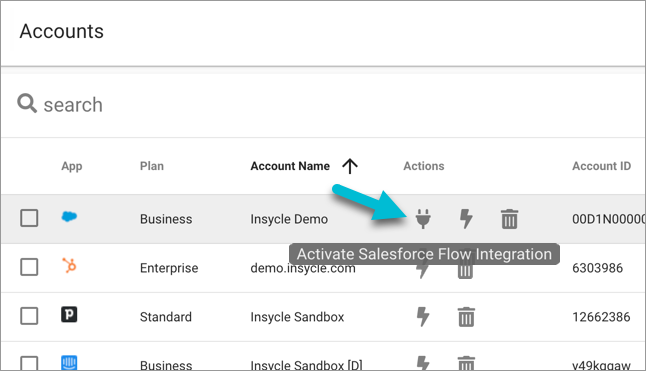Click the magnifying glass search icon

pyautogui.click(x=27, y=103)
